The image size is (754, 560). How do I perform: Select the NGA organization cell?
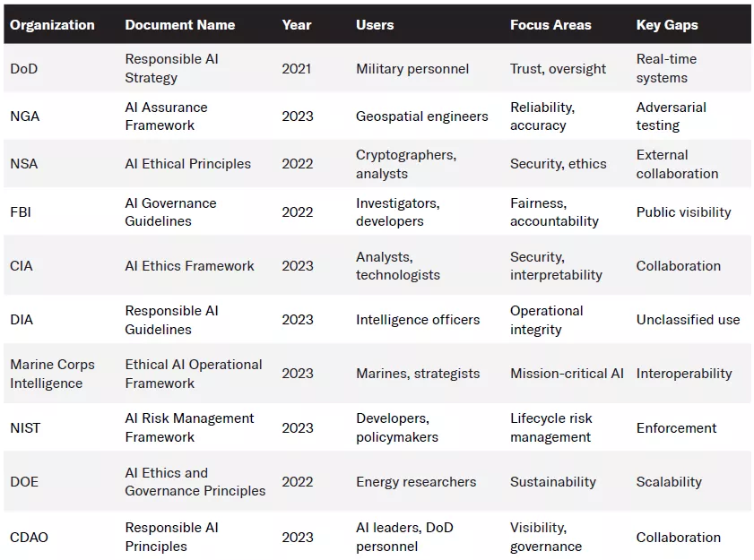[x=24, y=116]
